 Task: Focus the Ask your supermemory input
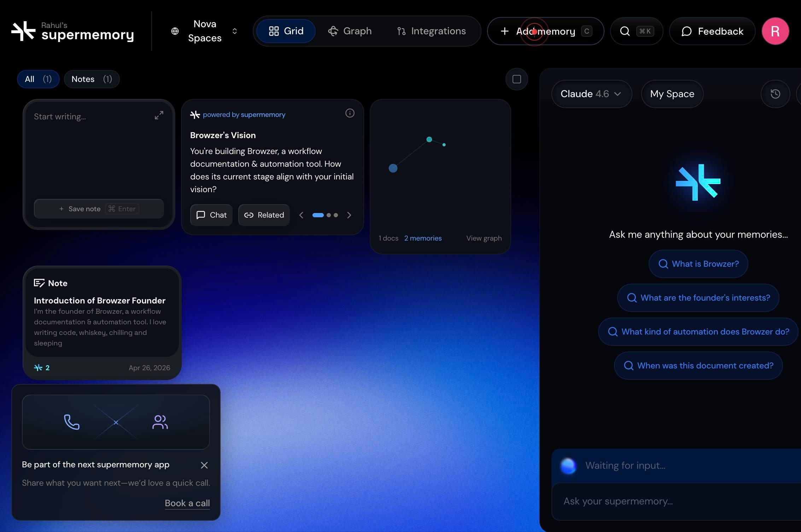[676, 501]
